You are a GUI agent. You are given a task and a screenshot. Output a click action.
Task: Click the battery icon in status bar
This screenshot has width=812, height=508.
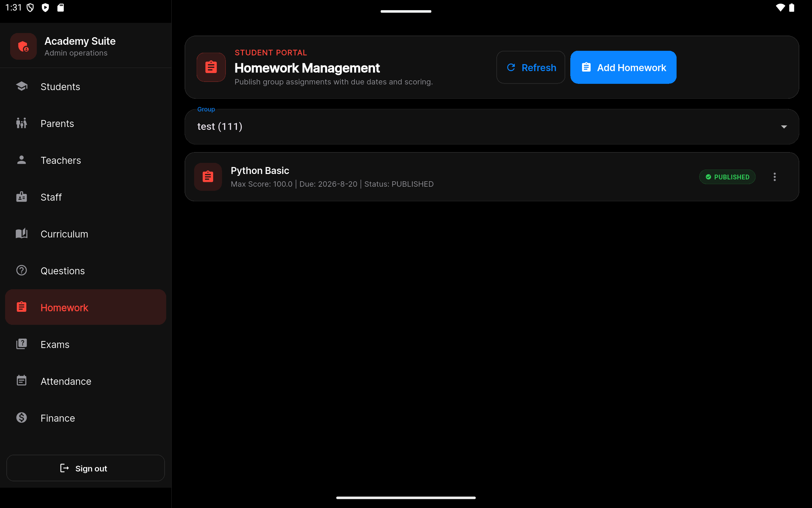pyautogui.click(x=791, y=7)
